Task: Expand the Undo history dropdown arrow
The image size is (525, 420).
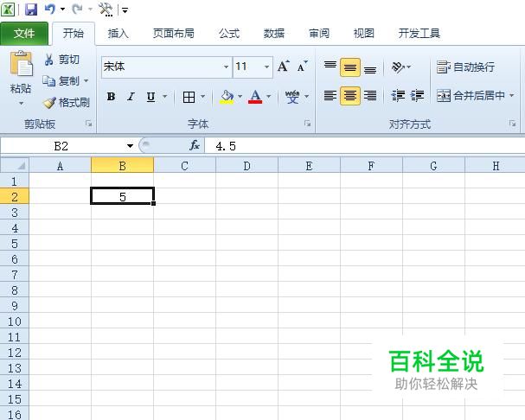Action: pyautogui.click(x=62, y=10)
